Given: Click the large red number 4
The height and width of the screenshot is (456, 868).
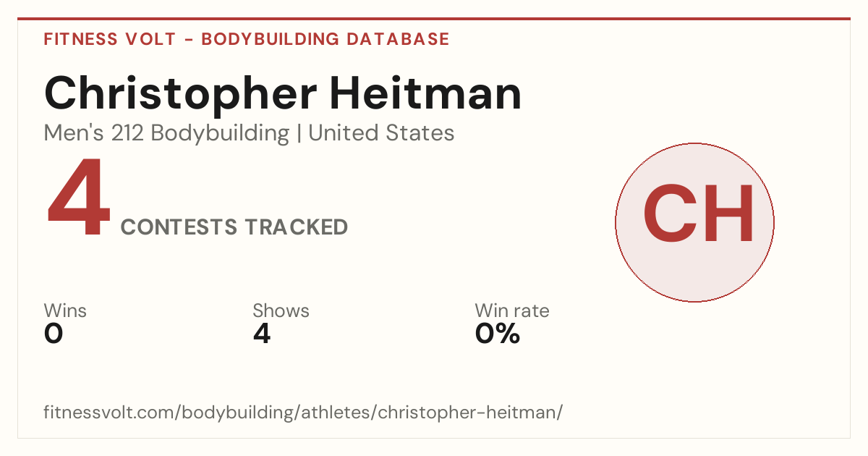Looking at the screenshot, I should click(x=79, y=201).
